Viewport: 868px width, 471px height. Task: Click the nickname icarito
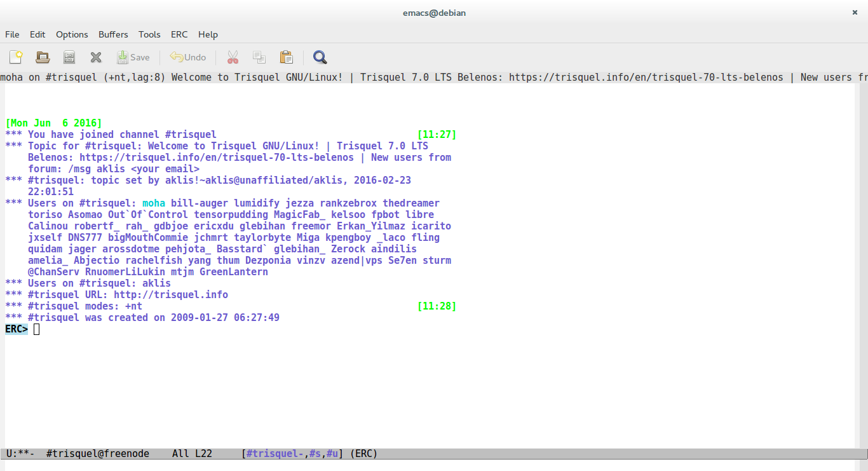[x=431, y=226]
